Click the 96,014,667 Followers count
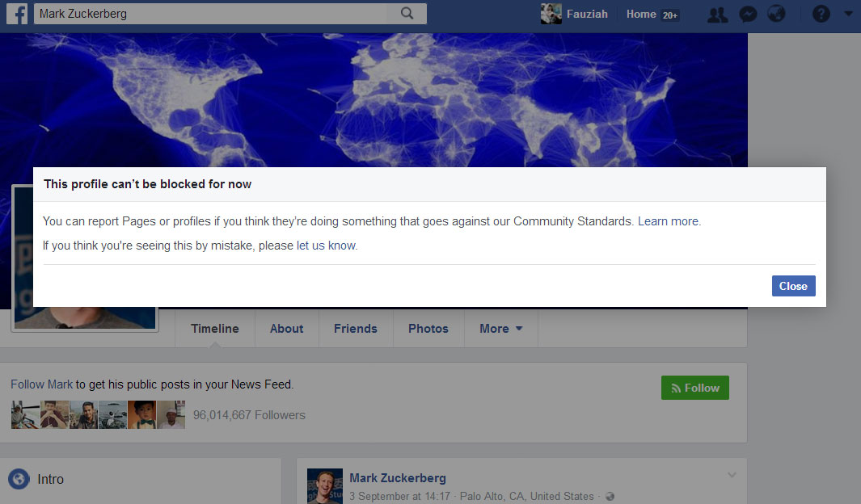 [x=249, y=415]
